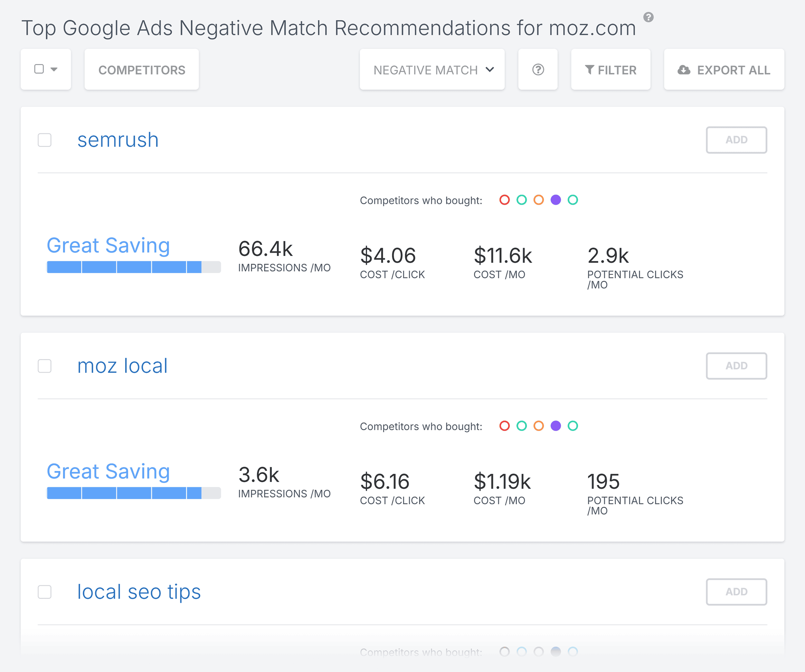Check the local seo tips checkbox
This screenshot has height=672, width=805.
(x=44, y=592)
